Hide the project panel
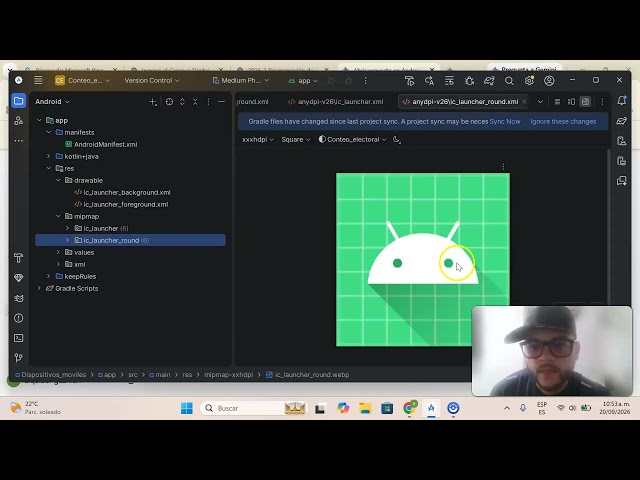This screenshot has height=480, width=640. (221, 102)
